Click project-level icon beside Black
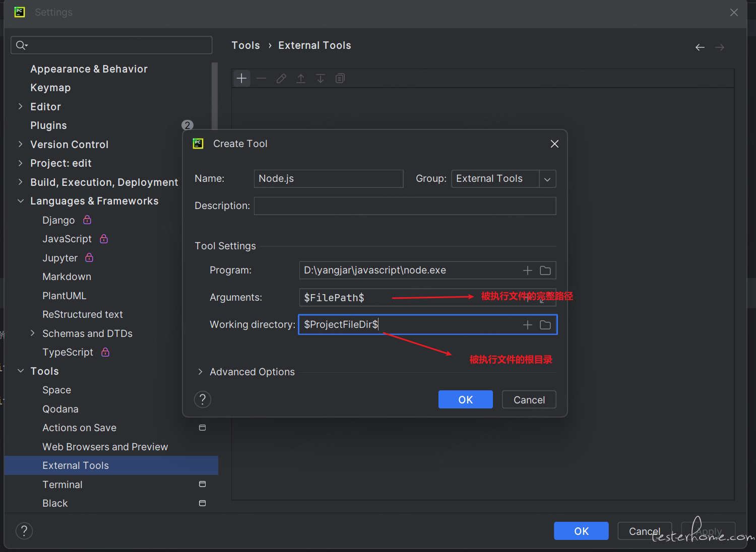756x552 pixels. pos(203,503)
